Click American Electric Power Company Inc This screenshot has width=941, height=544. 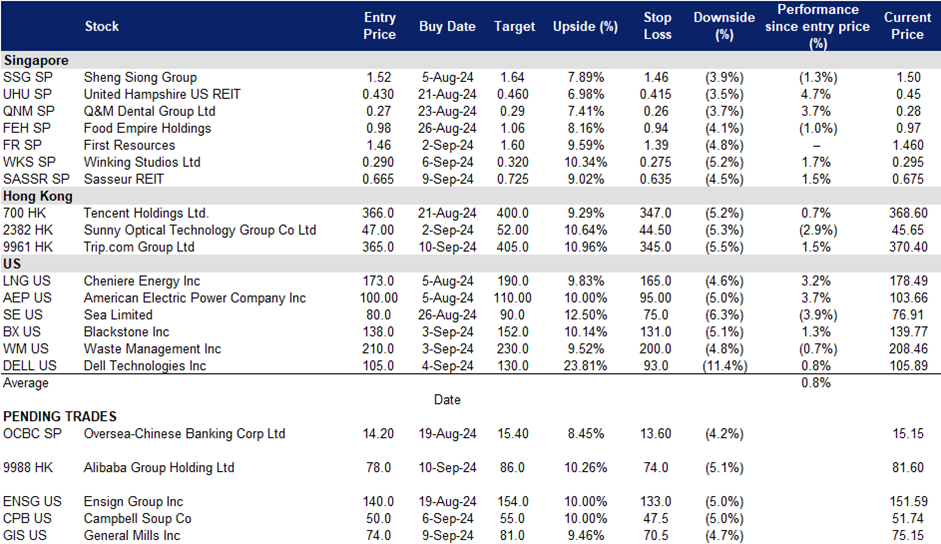pyautogui.click(x=194, y=298)
